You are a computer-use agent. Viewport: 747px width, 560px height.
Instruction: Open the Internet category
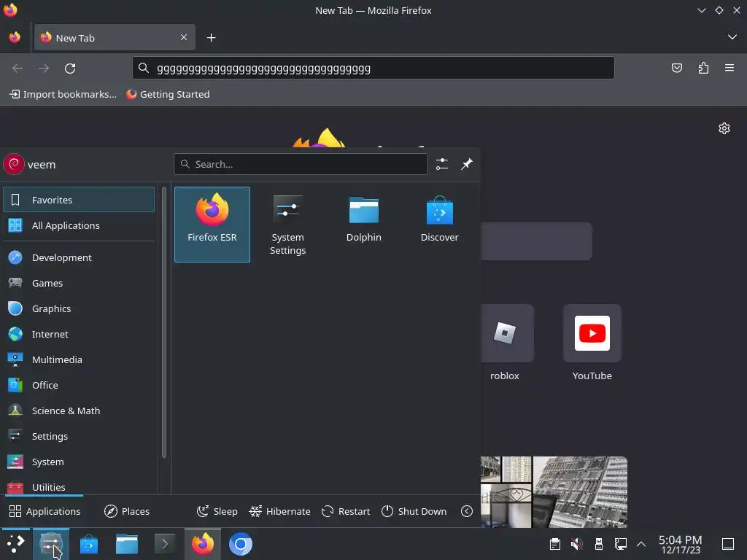click(79, 334)
